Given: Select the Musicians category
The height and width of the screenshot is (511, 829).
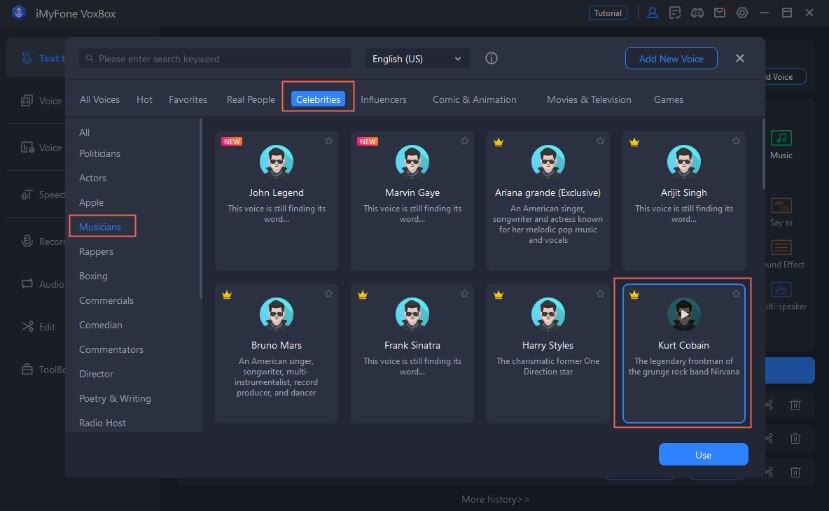Looking at the screenshot, I should tap(100, 227).
